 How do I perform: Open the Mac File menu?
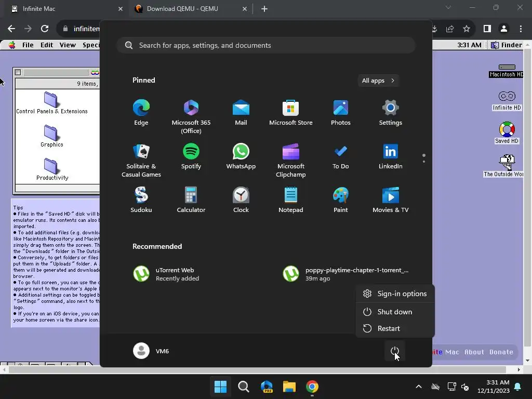[28, 45]
